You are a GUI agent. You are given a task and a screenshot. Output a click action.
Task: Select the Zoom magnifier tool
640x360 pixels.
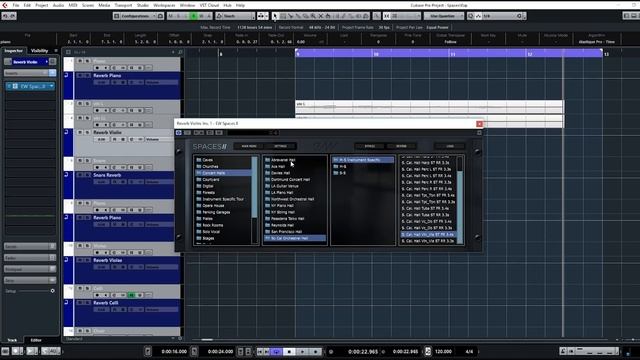coord(313,16)
